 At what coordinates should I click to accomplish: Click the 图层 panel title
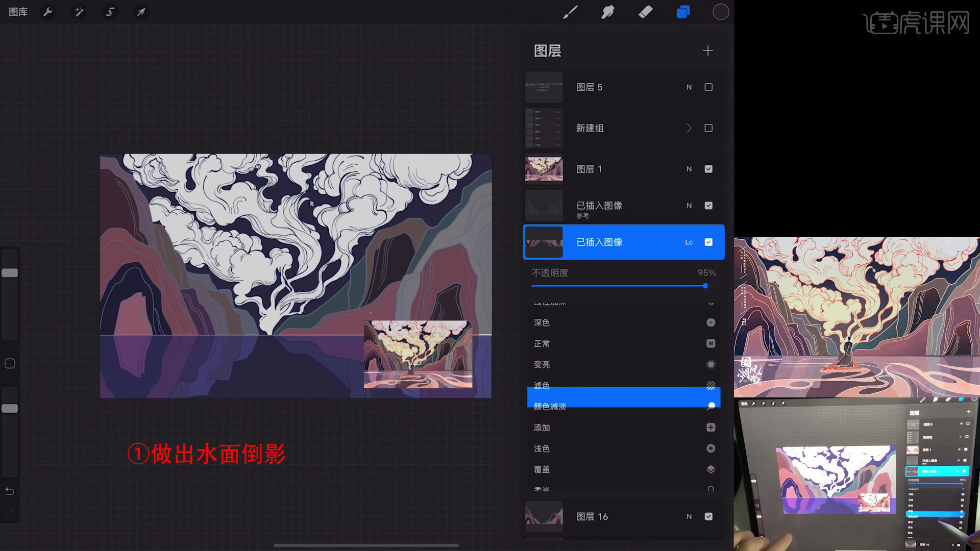pyautogui.click(x=547, y=51)
